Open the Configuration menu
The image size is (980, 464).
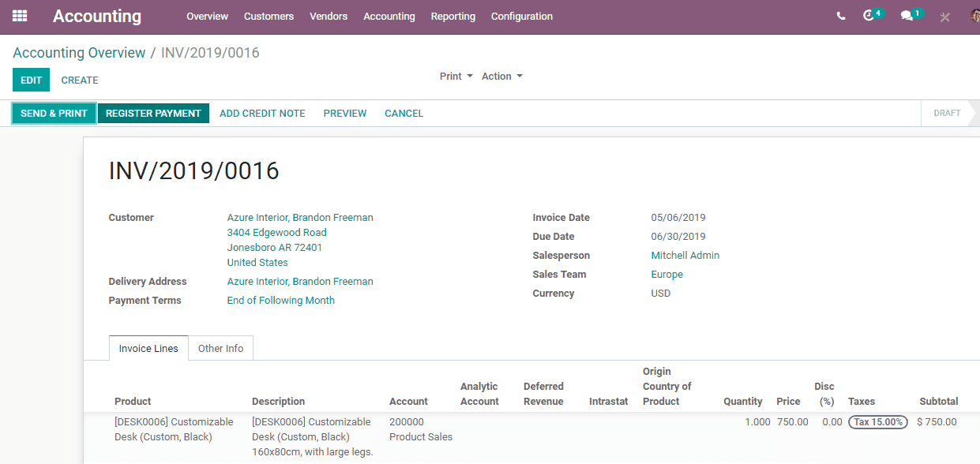(x=522, y=17)
